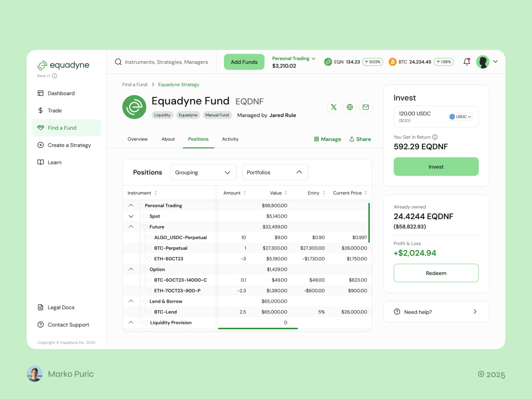Open the Overview tab

(137, 139)
